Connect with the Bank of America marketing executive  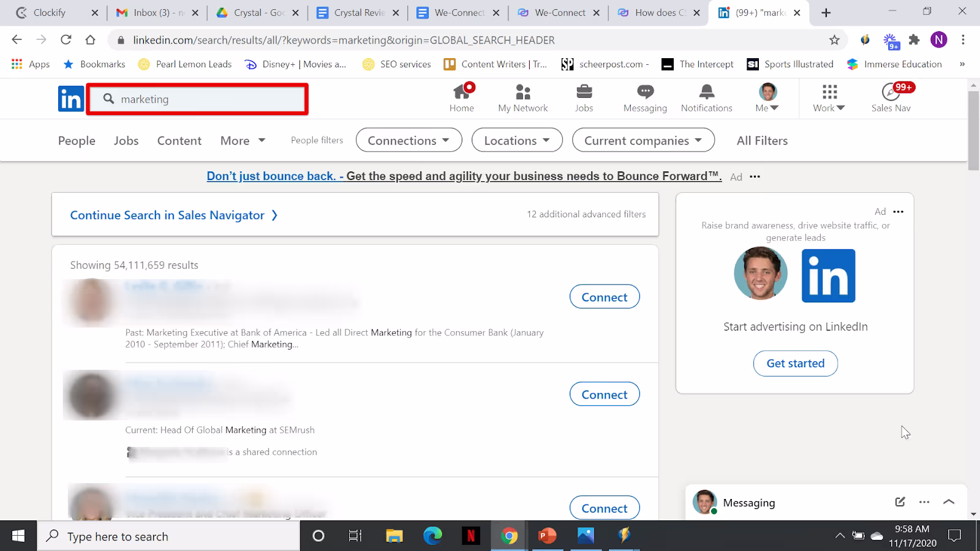tap(605, 297)
